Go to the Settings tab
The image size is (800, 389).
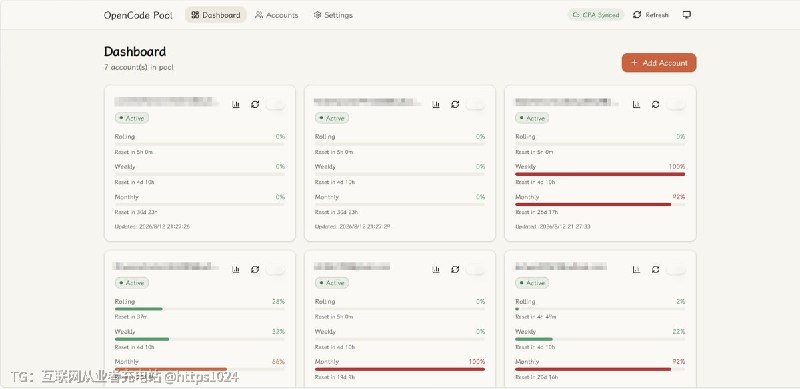[333, 15]
